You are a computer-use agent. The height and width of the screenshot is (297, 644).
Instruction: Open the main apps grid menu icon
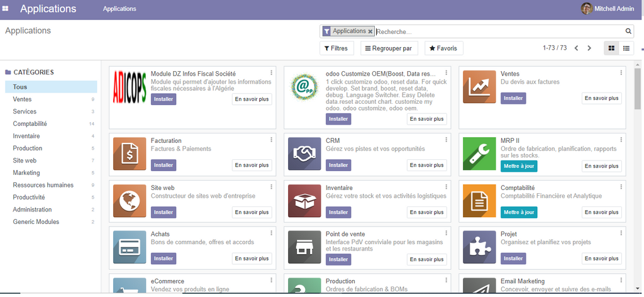point(6,9)
